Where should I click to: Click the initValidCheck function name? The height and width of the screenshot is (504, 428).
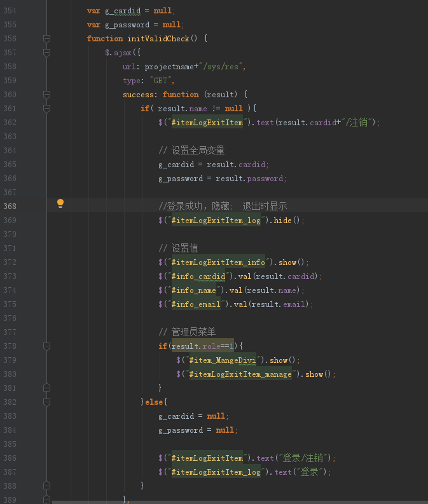pyautogui.click(x=158, y=39)
